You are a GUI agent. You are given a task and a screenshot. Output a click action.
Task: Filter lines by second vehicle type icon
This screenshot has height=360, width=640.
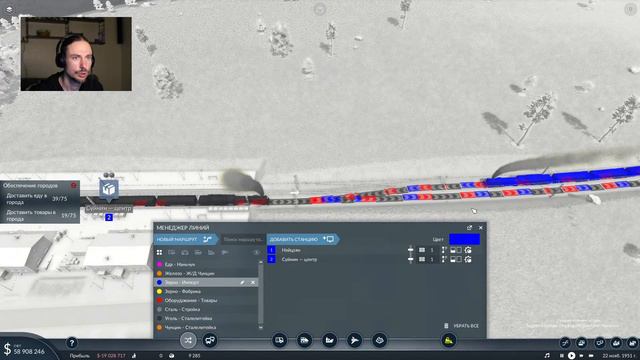coord(172,253)
